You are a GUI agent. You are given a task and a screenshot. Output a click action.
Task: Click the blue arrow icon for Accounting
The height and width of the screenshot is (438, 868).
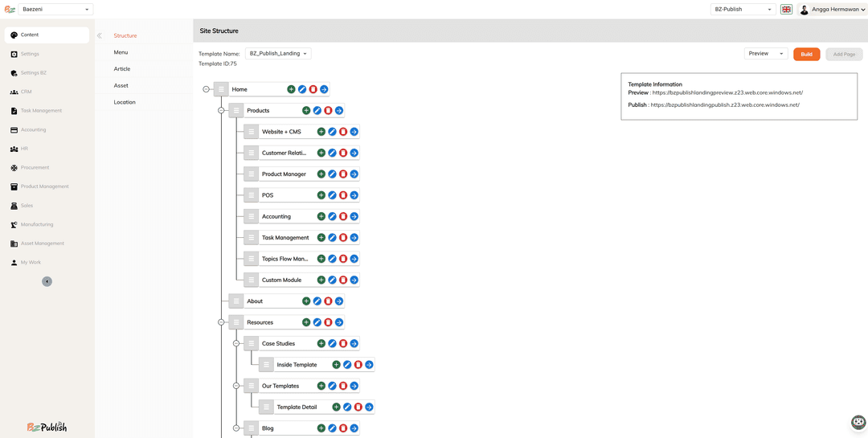click(x=354, y=216)
